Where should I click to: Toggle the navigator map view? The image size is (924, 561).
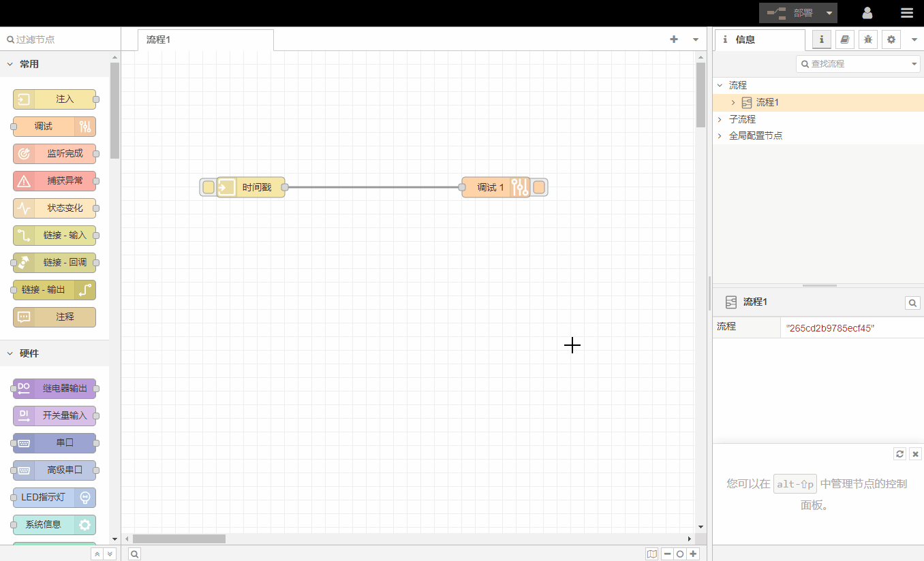coord(652,554)
